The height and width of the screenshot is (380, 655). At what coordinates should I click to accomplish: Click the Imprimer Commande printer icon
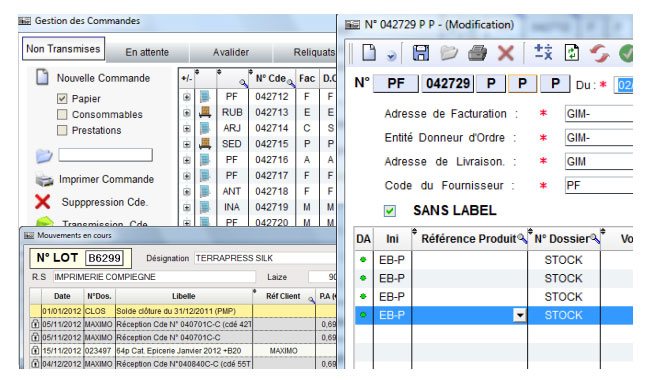point(44,180)
